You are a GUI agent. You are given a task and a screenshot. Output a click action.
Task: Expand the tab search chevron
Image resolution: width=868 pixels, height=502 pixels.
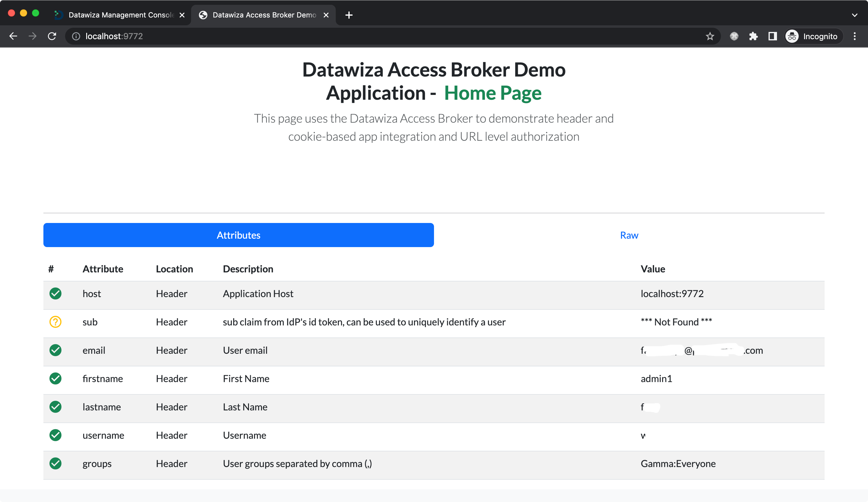[x=854, y=15]
